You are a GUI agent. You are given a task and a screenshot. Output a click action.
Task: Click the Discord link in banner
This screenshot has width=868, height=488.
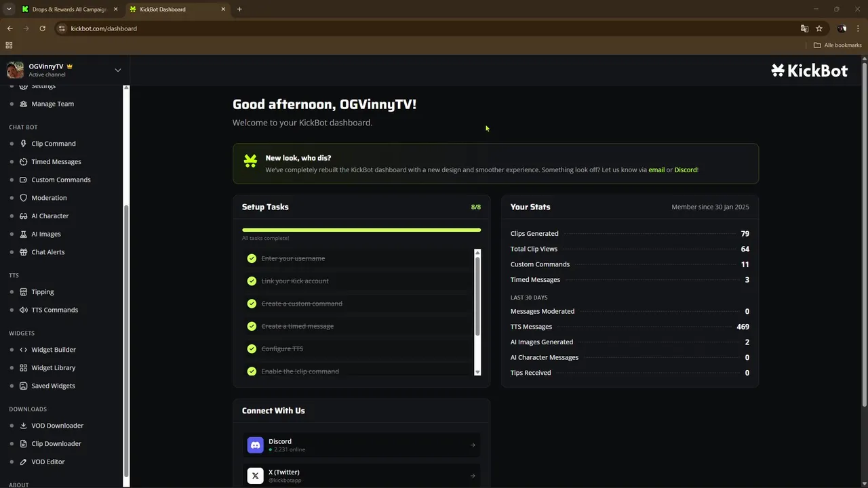pos(686,170)
